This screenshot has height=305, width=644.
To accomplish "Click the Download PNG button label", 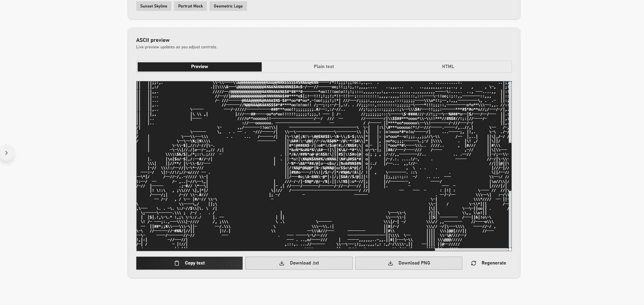I will click(x=414, y=263).
